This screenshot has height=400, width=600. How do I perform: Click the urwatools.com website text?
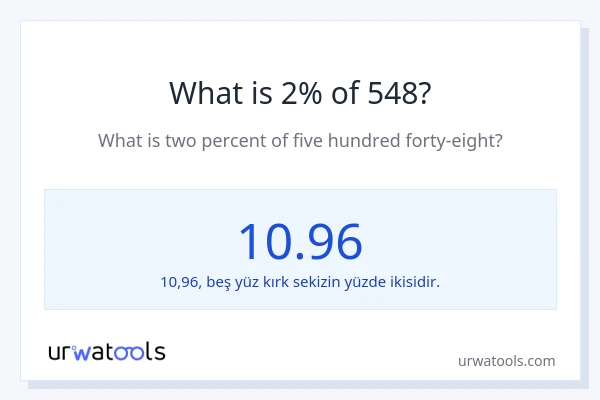click(x=505, y=361)
